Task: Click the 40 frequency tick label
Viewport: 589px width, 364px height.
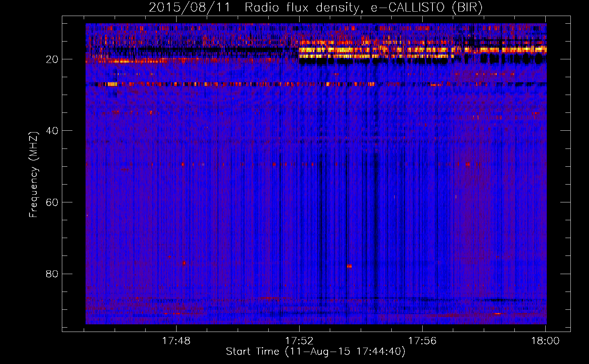Action: pos(52,131)
